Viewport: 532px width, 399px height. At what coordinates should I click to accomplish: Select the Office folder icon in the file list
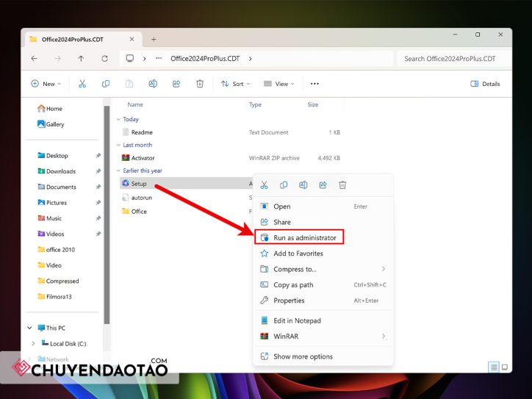pos(126,211)
